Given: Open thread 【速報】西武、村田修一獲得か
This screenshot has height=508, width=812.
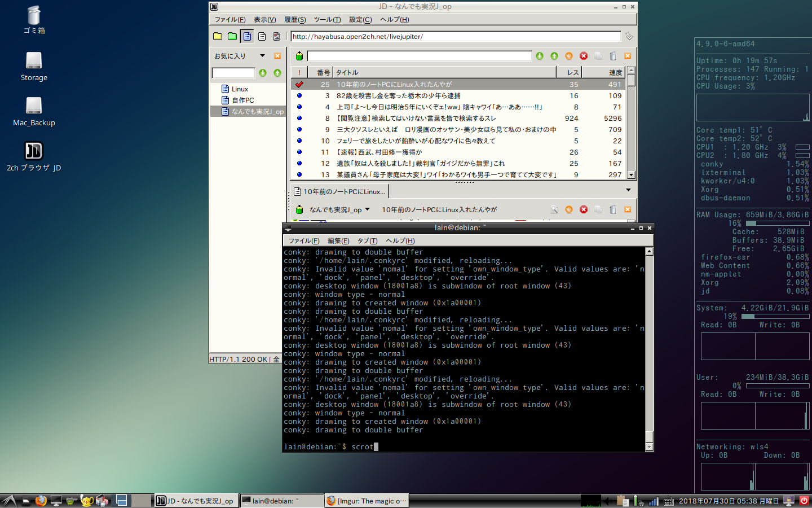Looking at the screenshot, I should tap(458, 152).
